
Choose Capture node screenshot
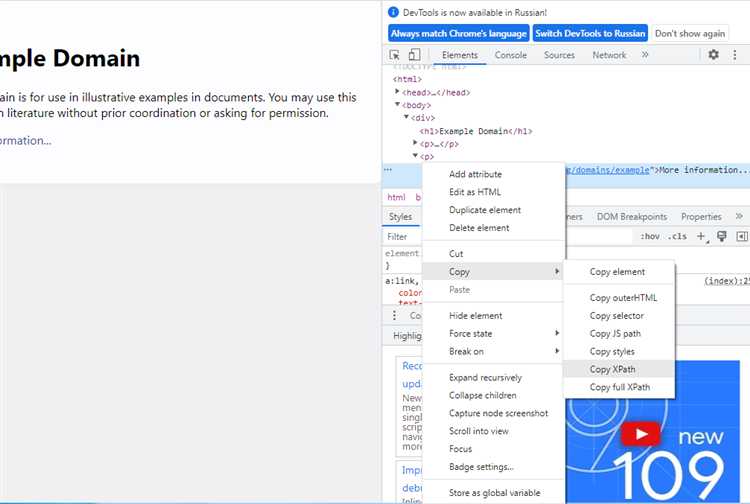click(x=493, y=413)
